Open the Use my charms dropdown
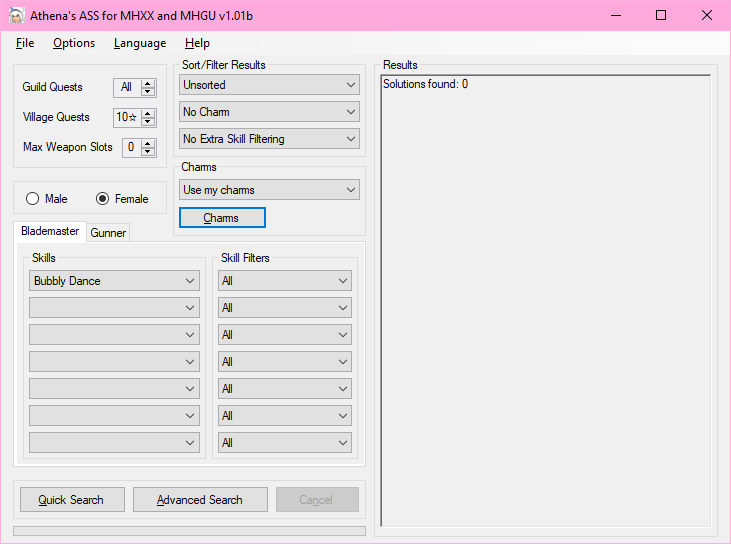Image resolution: width=731 pixels, height=544 pixels. click(x=269, y=190)
